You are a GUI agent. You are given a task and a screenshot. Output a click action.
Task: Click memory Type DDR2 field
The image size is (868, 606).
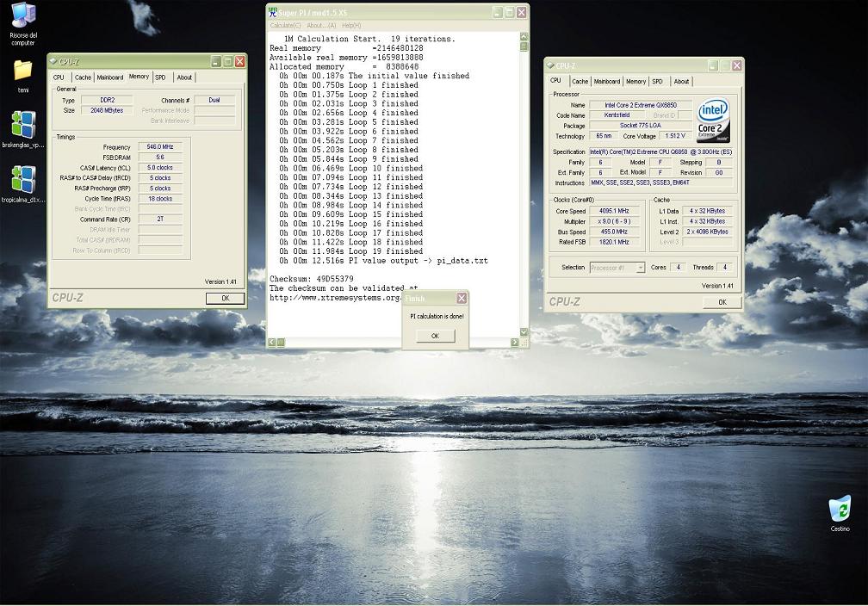click(107, 100)
